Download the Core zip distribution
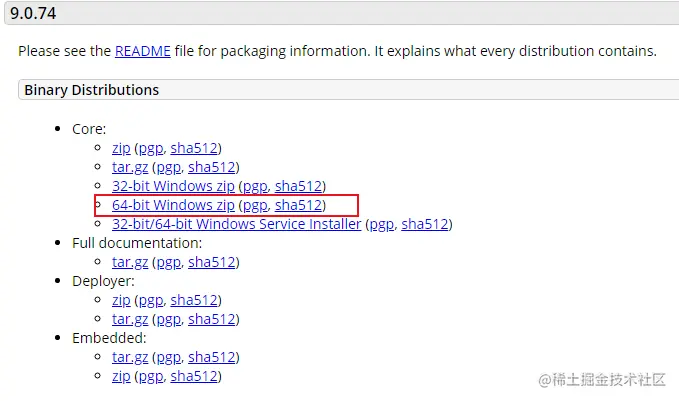This screenshot has width=679, height=401. 121,148
